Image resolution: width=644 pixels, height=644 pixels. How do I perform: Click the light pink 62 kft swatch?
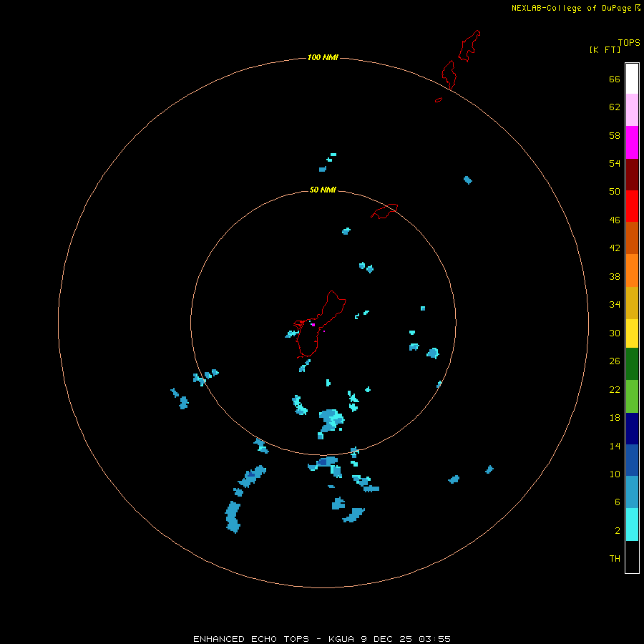[632, 109]
